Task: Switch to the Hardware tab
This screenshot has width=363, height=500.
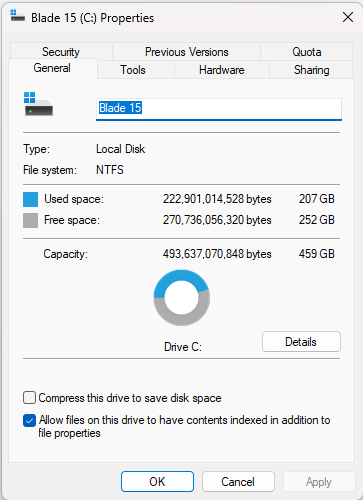Action: click(x=222, y=70)
